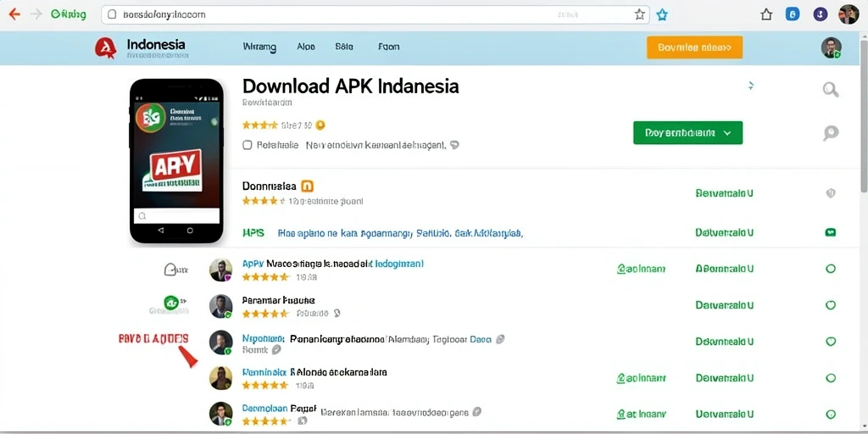Click the small icon after Peramar row rating

(x=337, y=314)
